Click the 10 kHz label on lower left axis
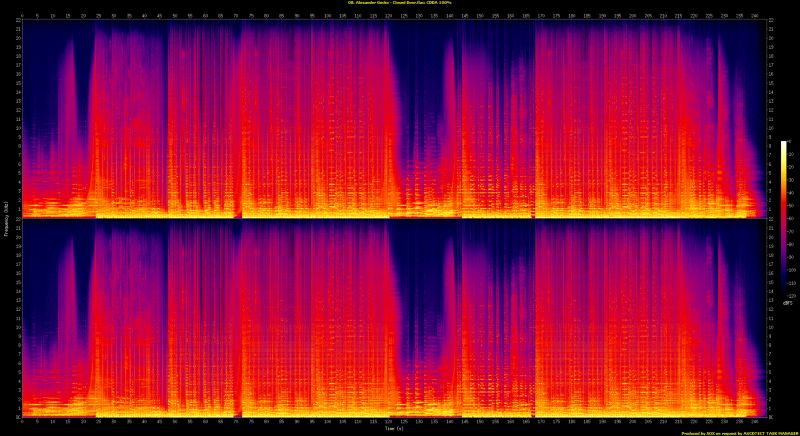Image resolution: width=800 pixels, height=436 pixels. (16, 327)
